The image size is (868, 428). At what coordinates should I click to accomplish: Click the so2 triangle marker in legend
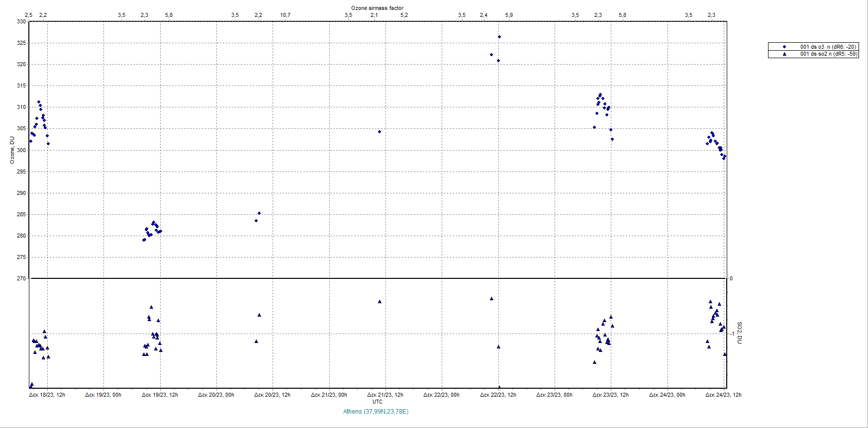[784, 54]
